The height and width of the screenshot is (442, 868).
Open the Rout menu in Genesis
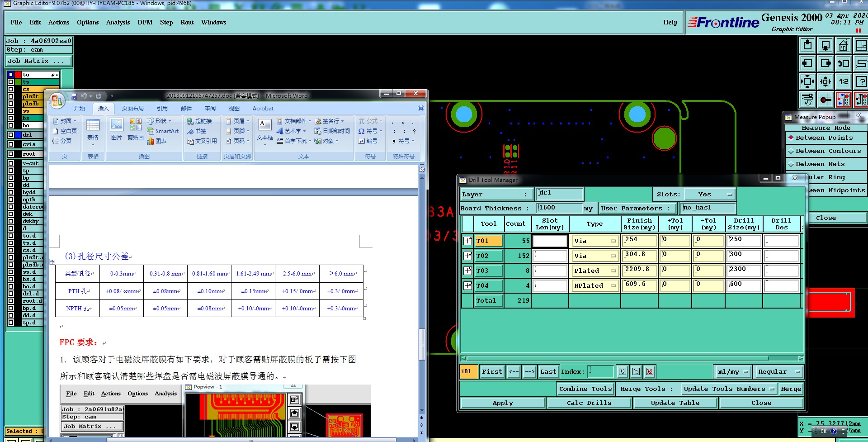click(x=187, y=23)
